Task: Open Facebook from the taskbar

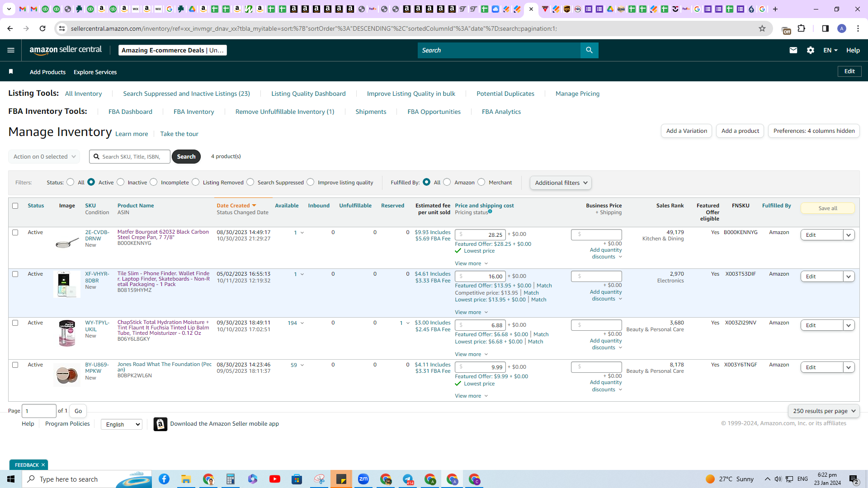Action: point(164,479)
